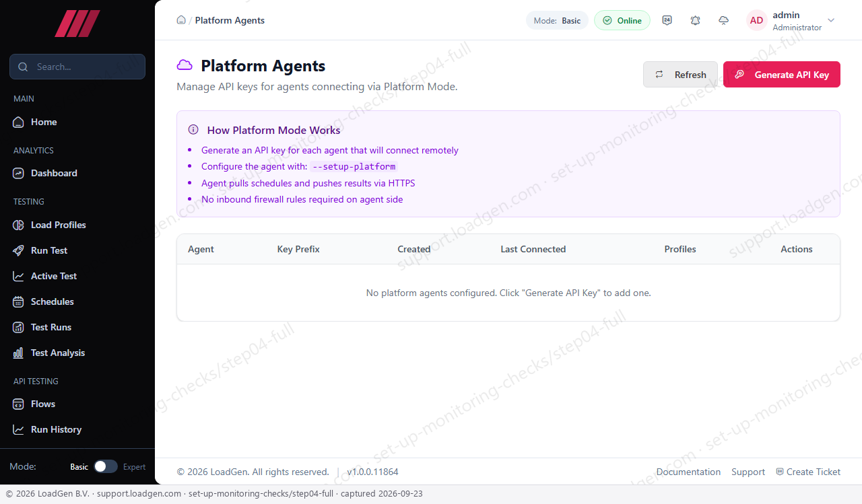Viewport: 862px width, 504px height.
Task: Open Home from the sidebar
Action: coord(44,122)
